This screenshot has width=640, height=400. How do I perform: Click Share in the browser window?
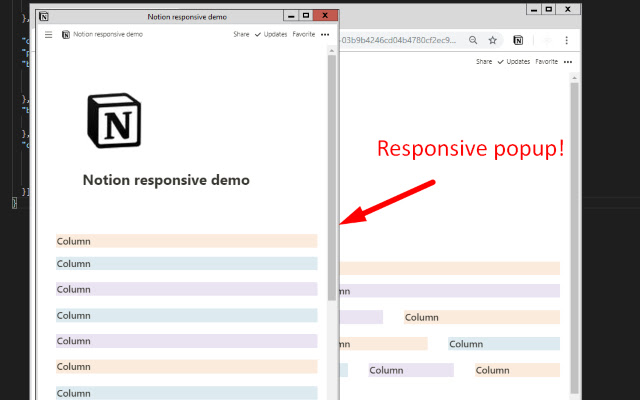[484, 62]
